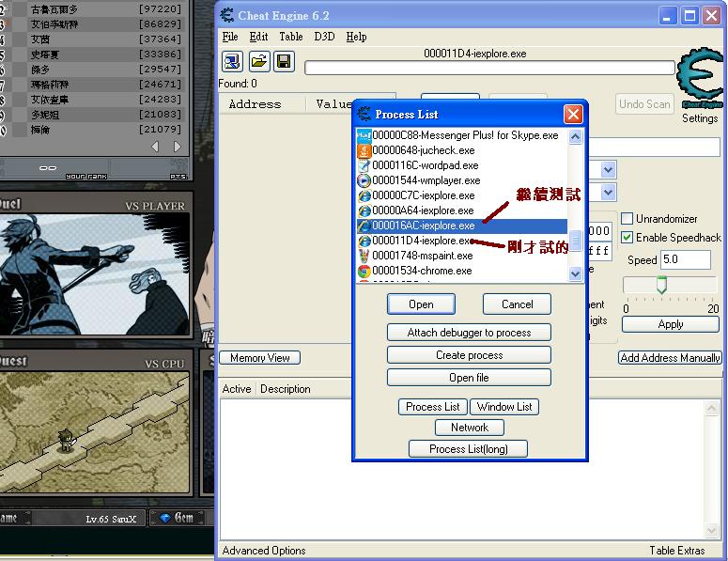Expand the upper scan type dropdown
Image resolution: width=728 pixels, height=561 pixels.
pos(608,170)
